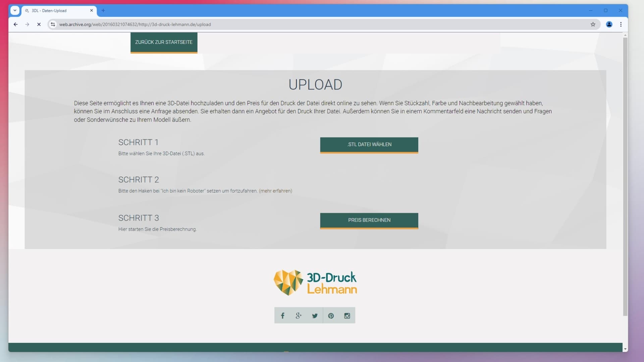
Task: Expand the tab search dropdown
Action: point(15,11)
